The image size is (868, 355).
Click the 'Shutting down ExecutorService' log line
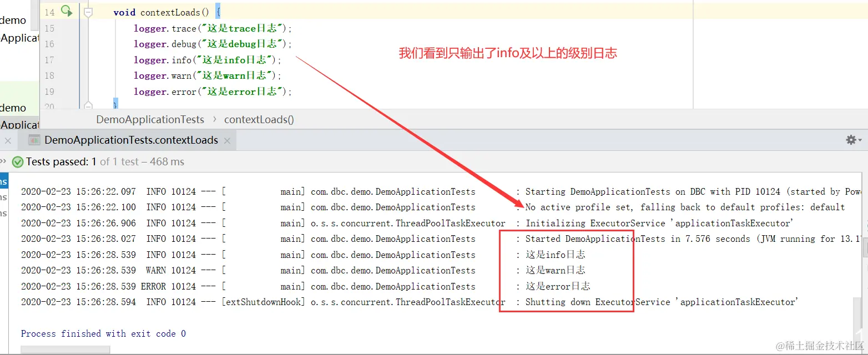[410, 302]
